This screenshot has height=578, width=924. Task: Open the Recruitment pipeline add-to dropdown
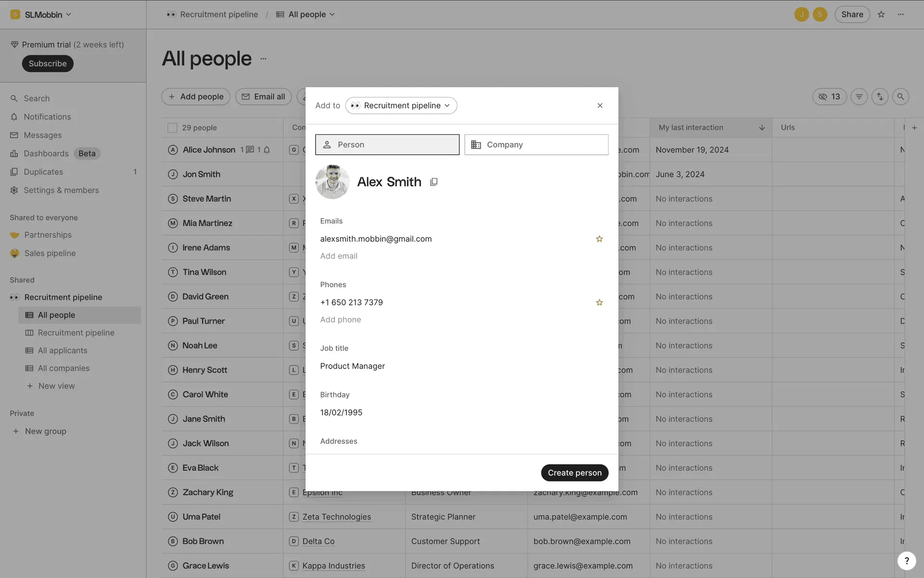pos(401,105)
